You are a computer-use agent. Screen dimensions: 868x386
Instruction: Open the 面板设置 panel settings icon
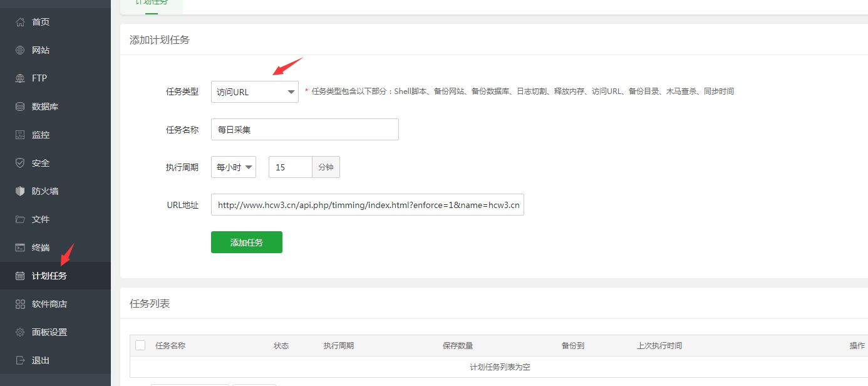tap(21, 331)
